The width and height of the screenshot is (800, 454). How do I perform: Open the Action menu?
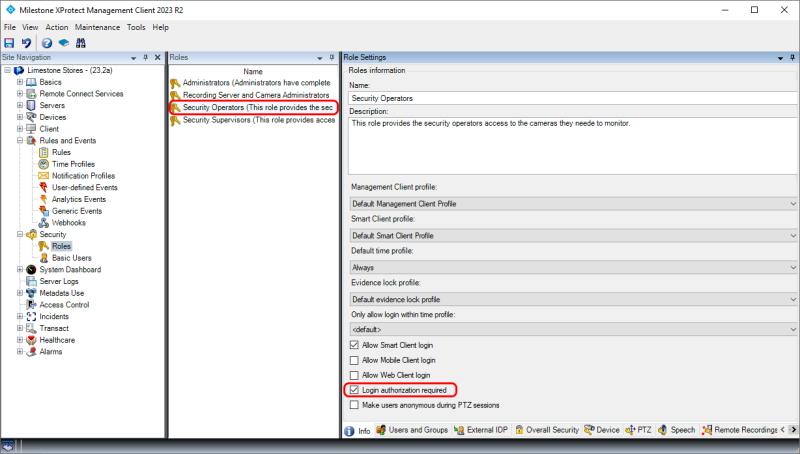click(x=57, y=27)
